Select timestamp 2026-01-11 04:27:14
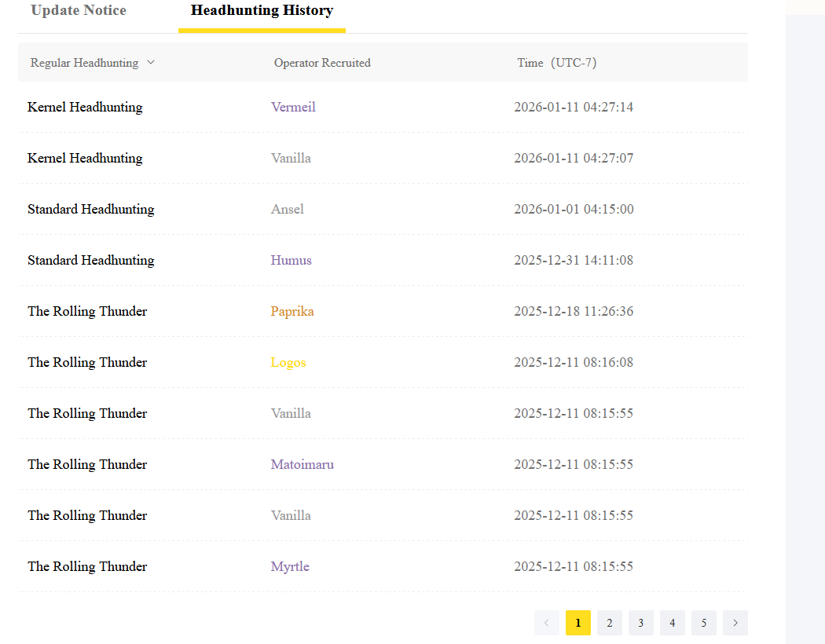This screenshot has width=825, height=644. [574, 107]
